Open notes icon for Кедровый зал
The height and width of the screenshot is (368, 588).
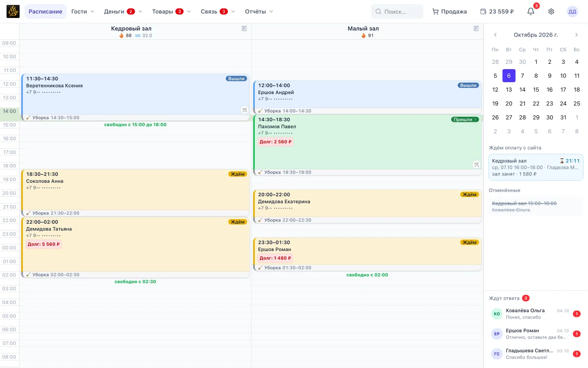point(244,29)
